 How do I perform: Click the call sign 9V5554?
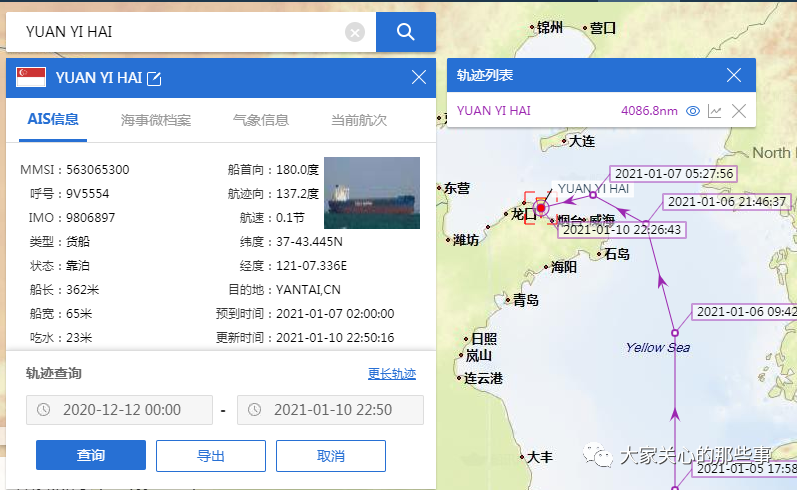88,194
